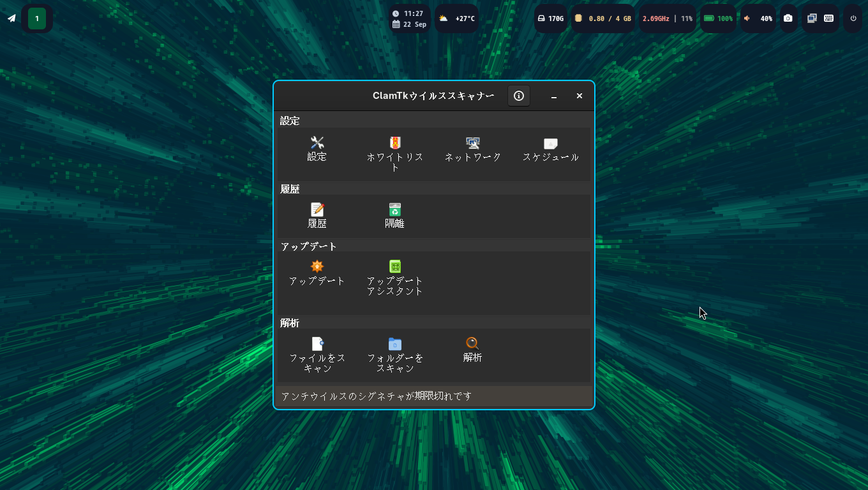Click the 100% battery indicator
The height and width of the screenshot is (490, 868).
click(x=718, y=19)
